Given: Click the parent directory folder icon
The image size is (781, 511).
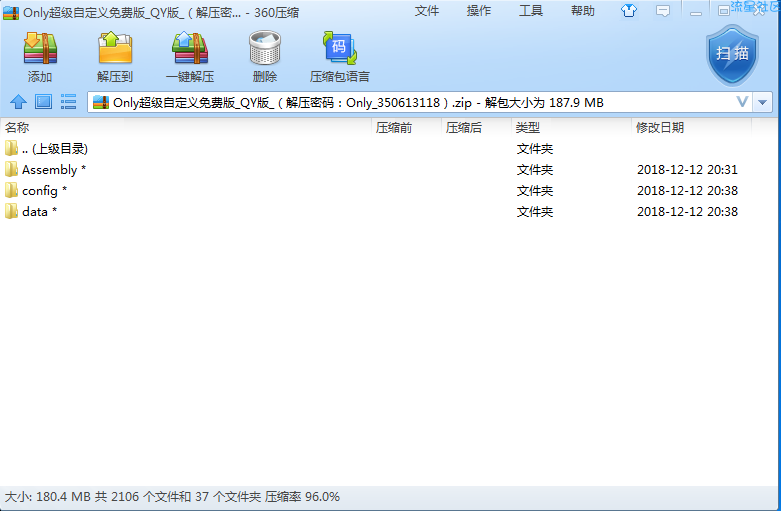Looking at the screenshot, I should pyautogui.click(x=11, y=148).
